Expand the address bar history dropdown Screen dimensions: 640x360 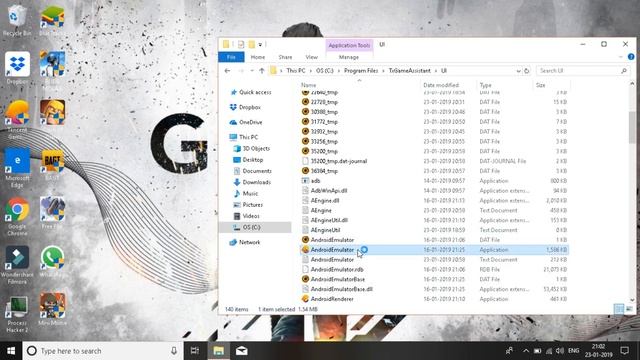(518, 71)
